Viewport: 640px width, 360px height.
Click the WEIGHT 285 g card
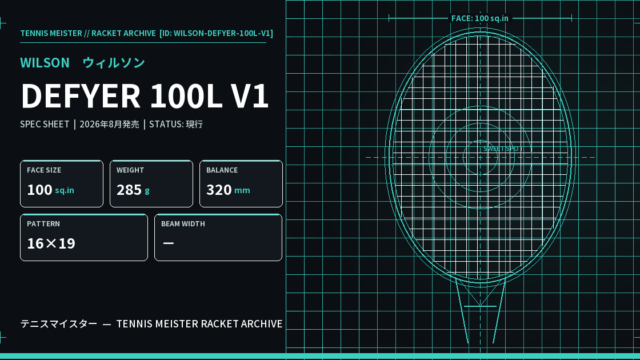pyautogui.click(x=151, y=184)
